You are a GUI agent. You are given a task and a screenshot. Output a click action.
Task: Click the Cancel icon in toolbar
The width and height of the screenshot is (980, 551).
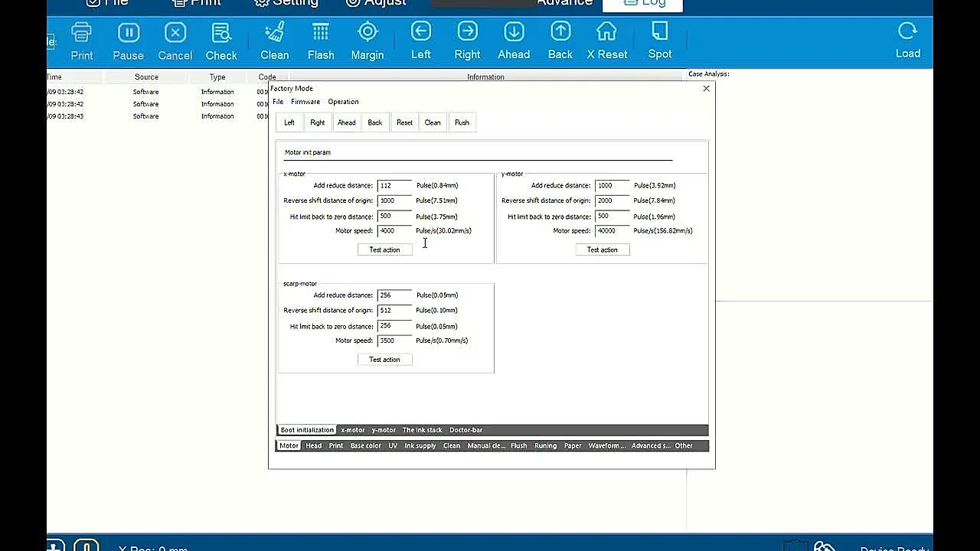[175, 32]
